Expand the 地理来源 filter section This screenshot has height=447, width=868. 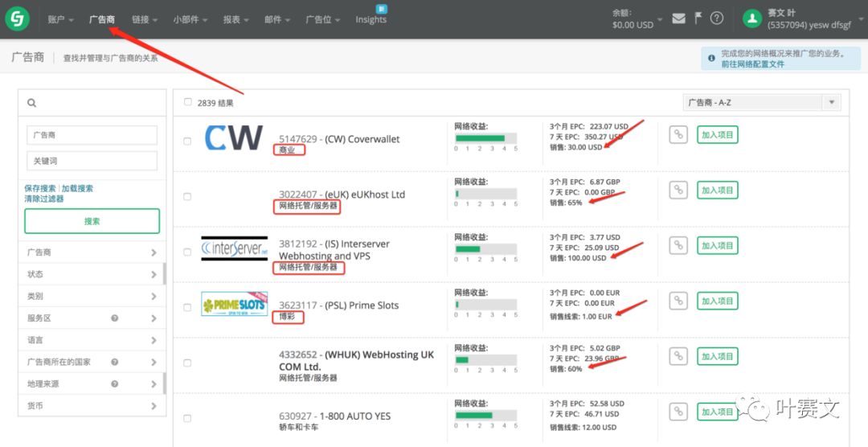[x=92, y=383]
